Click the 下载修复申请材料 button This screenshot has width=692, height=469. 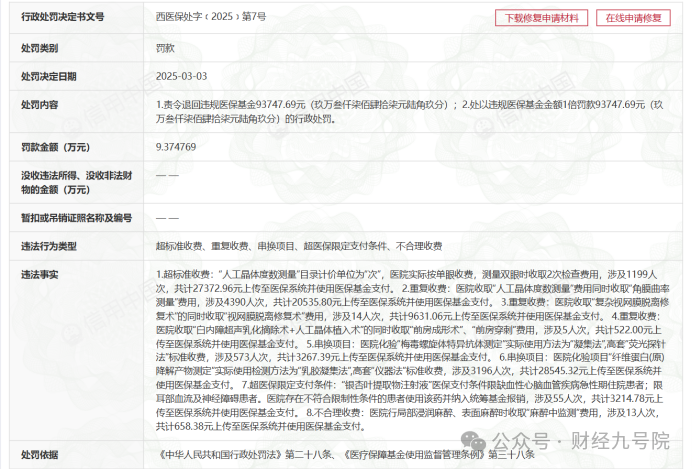pyautogui.click(x=541, y=18)
